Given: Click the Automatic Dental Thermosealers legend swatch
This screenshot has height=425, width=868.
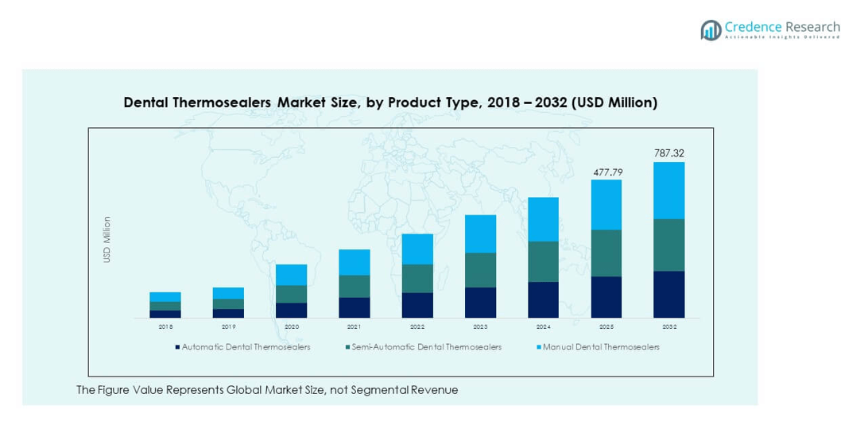Looking at the screenshot, I should coord(177,347).
